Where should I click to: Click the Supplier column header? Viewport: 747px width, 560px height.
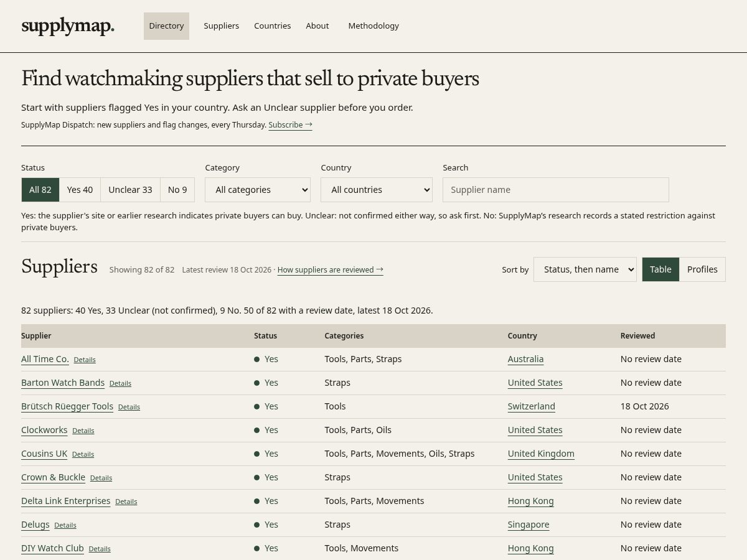[36, 336]
